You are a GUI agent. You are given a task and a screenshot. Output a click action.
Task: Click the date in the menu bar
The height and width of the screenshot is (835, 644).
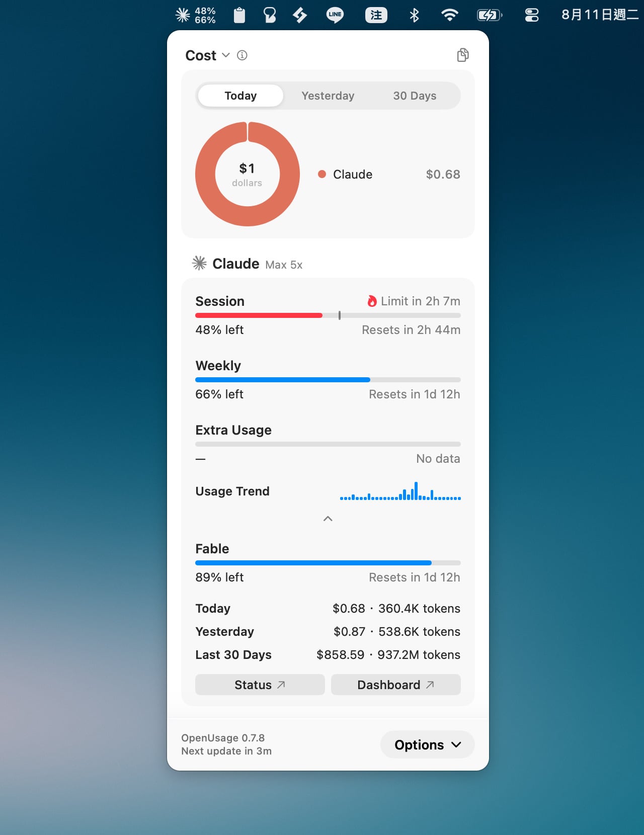(x=600, y=15)
